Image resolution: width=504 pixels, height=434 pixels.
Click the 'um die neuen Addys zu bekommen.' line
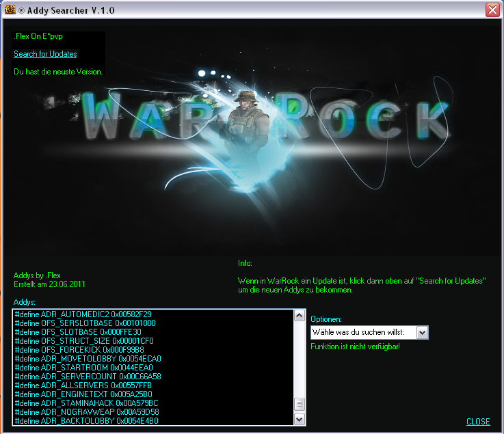pos(295,290)
